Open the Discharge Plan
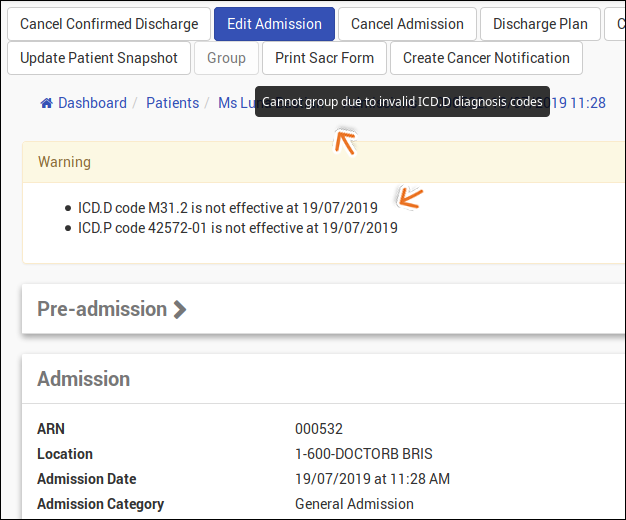Image resolution: width=626 pixels, height=520 pixels. click(540, 24)
